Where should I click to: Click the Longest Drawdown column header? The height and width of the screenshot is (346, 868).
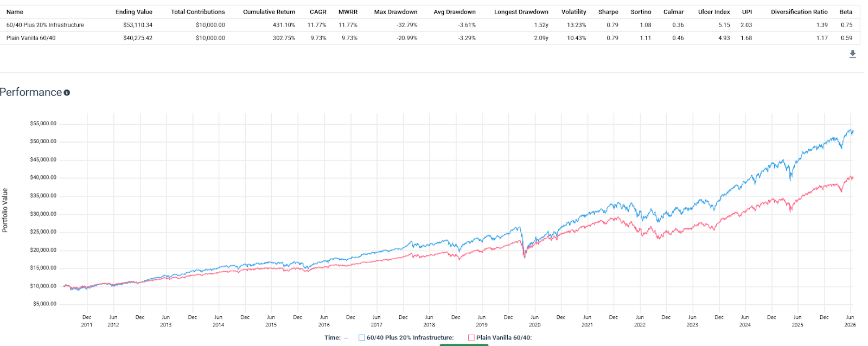tap(521, 12)
